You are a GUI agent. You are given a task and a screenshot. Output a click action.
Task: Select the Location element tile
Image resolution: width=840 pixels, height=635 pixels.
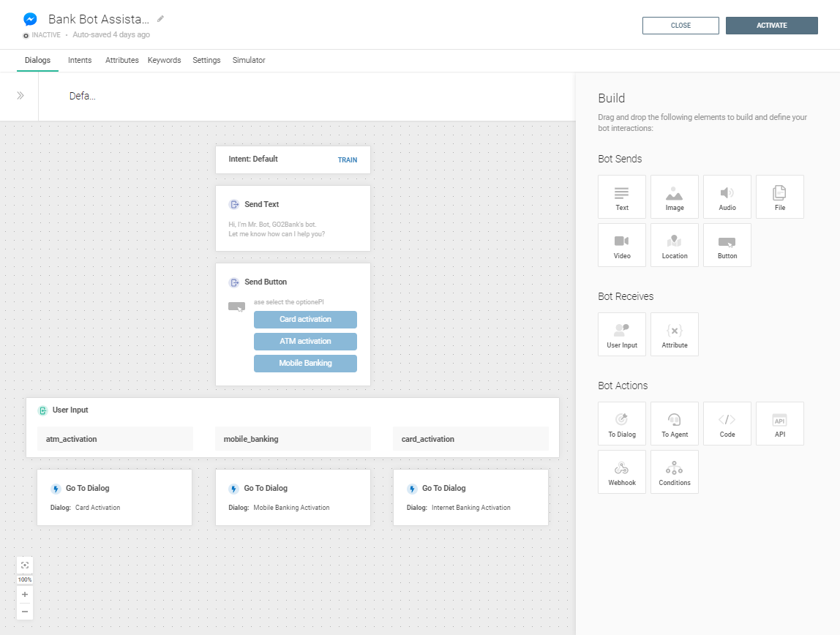[x=675, y=245]
